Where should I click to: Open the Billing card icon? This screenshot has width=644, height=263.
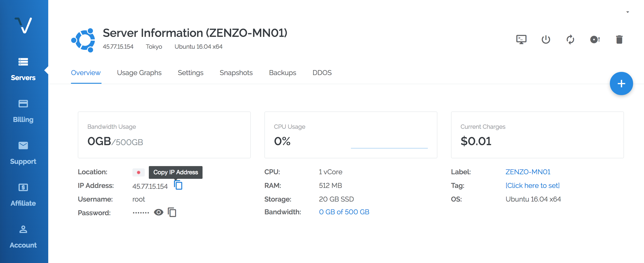click(23, 104)
